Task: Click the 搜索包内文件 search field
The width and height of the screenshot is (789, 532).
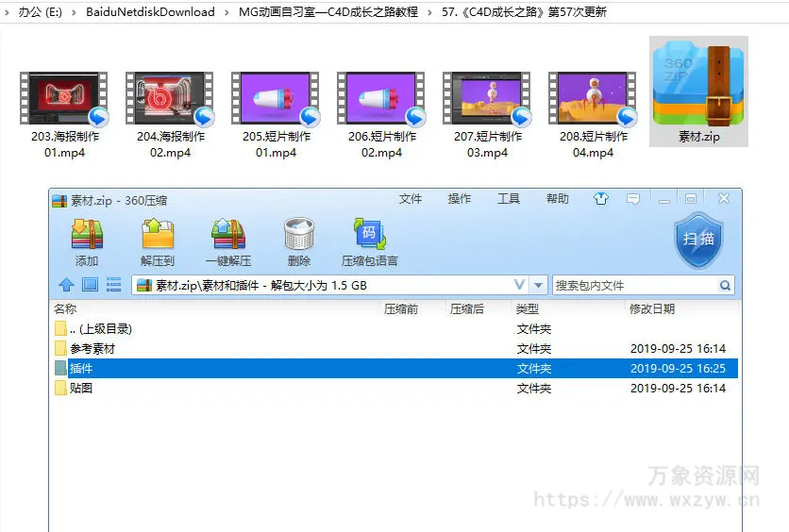Action: [x=635, y=285]
